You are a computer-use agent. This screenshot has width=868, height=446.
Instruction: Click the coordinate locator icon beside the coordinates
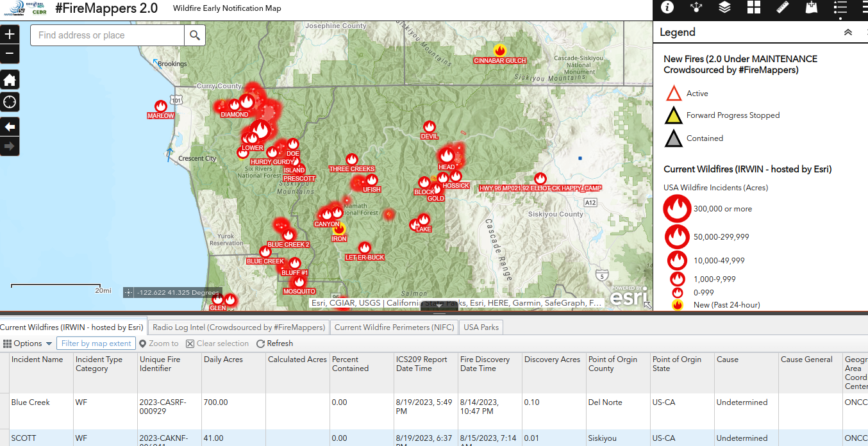(x=129, y=293)
